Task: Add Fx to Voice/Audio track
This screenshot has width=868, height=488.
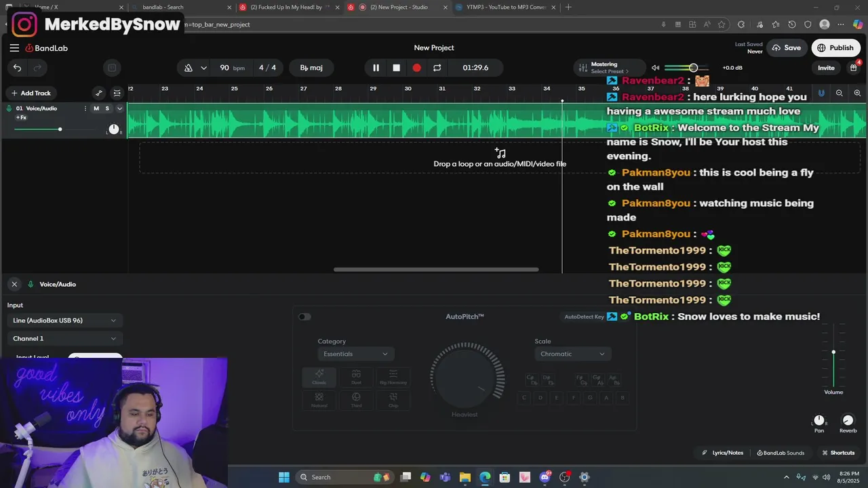Action: coord(21,118)
